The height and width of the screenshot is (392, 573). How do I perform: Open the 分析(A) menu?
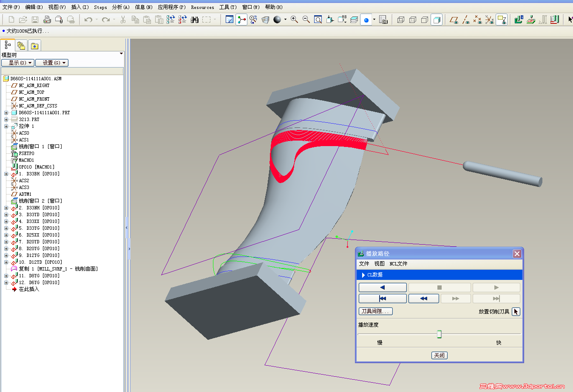coord(120,7)
